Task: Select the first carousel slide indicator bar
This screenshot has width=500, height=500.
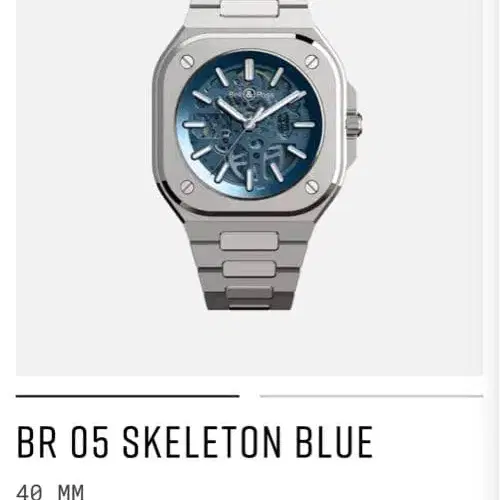Action: pos(128,396)
